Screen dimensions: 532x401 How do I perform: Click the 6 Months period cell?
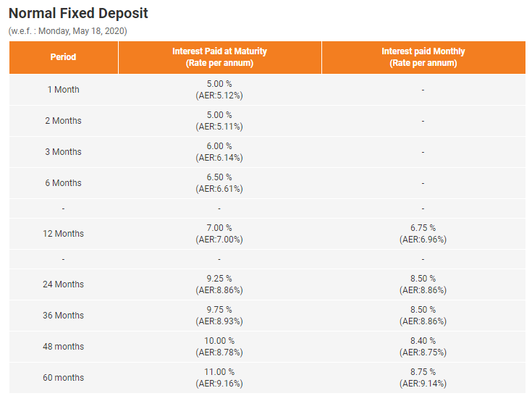coord(64,183)
